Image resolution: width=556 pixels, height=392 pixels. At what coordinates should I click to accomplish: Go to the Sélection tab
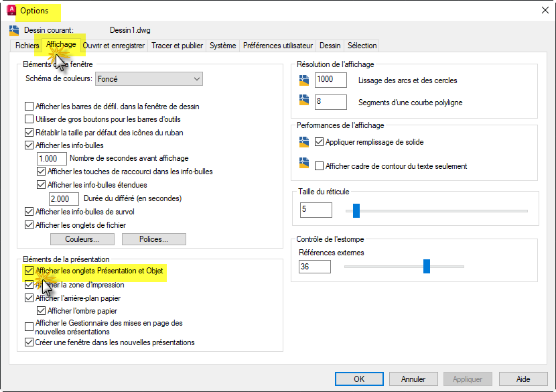pyautogui.click(x=362, y=46)
